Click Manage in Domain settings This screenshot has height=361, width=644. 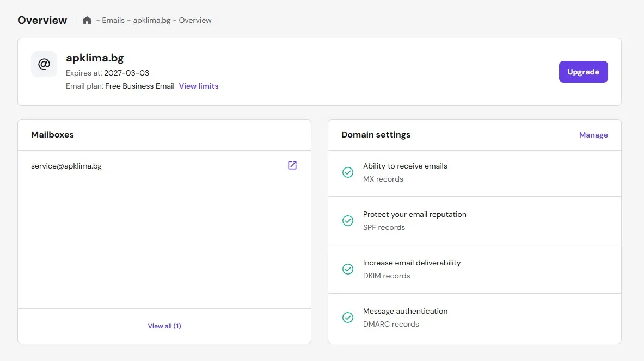click(x=593, y=135)
